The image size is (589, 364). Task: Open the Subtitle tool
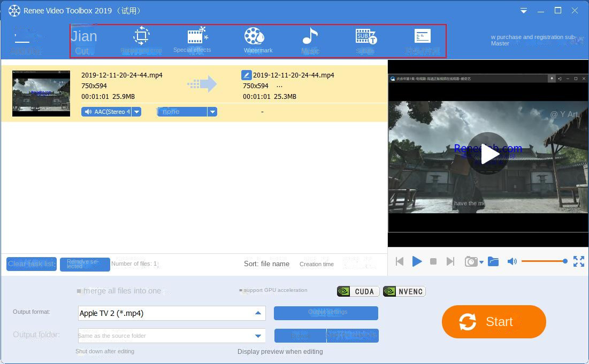[x=365, y=41]
